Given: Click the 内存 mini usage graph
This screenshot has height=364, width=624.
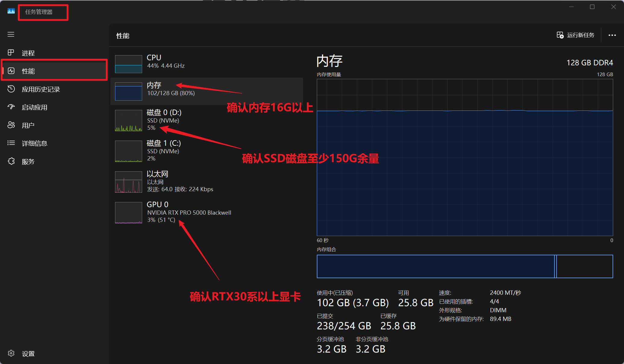Looking at the screenshot, I should tap(129, 91).
